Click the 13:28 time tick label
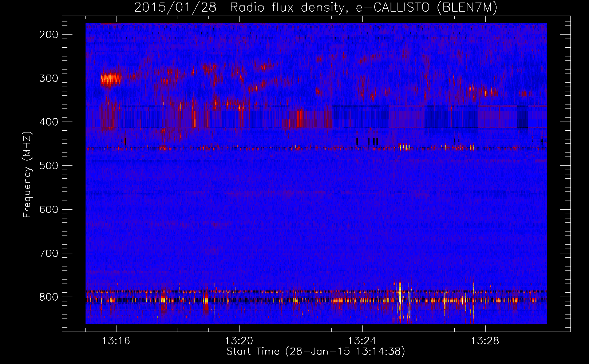This screenshot has width=589, height=364. click(485, 341)
